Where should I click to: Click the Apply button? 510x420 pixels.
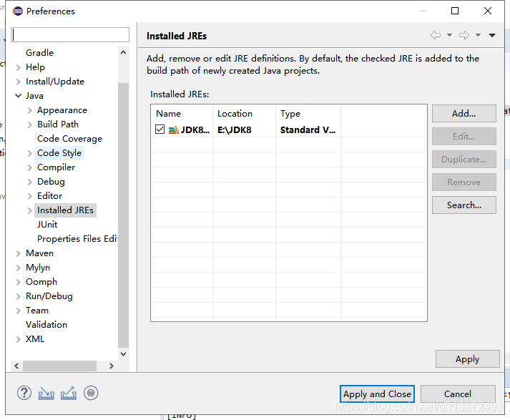(467, 359)
